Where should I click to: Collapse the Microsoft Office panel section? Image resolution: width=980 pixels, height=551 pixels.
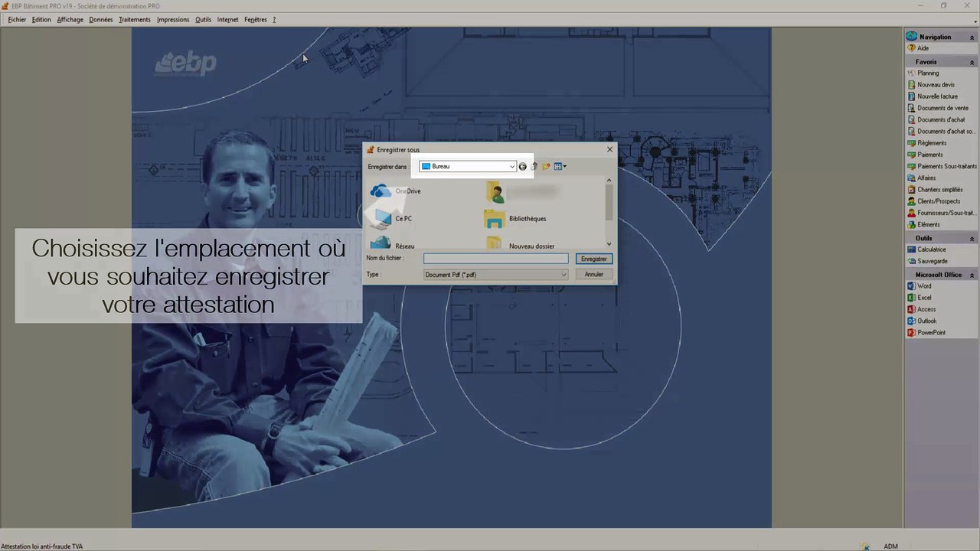coord(972,275)
